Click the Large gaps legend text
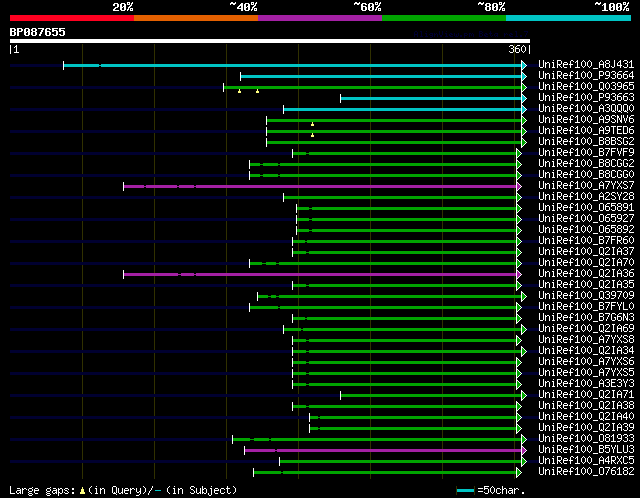 pyautogui.click(x=42, y=490)
